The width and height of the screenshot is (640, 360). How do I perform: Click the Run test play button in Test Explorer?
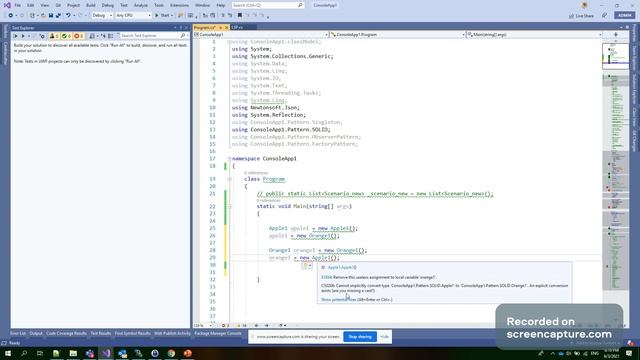[x=23, y=36]
